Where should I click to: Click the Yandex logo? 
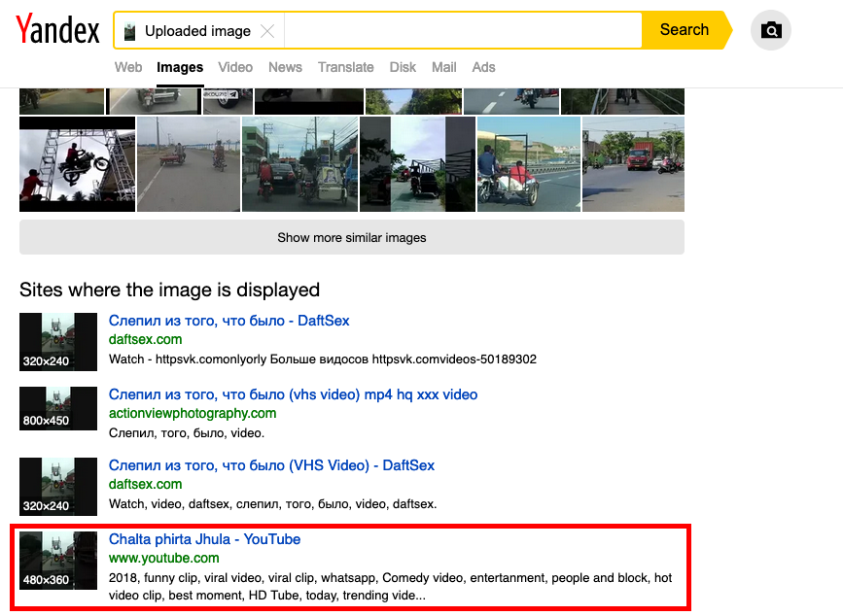click(57, 29)
